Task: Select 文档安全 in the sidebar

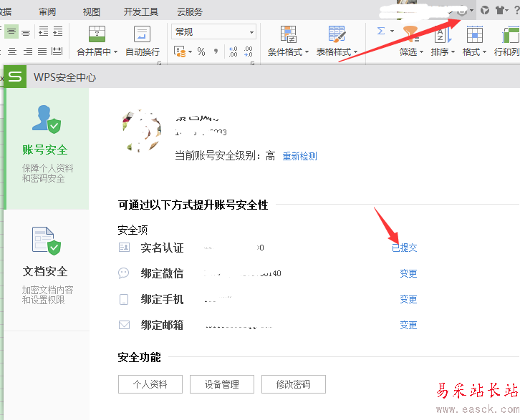Action: pyautogui.click(x=47, y=270)
